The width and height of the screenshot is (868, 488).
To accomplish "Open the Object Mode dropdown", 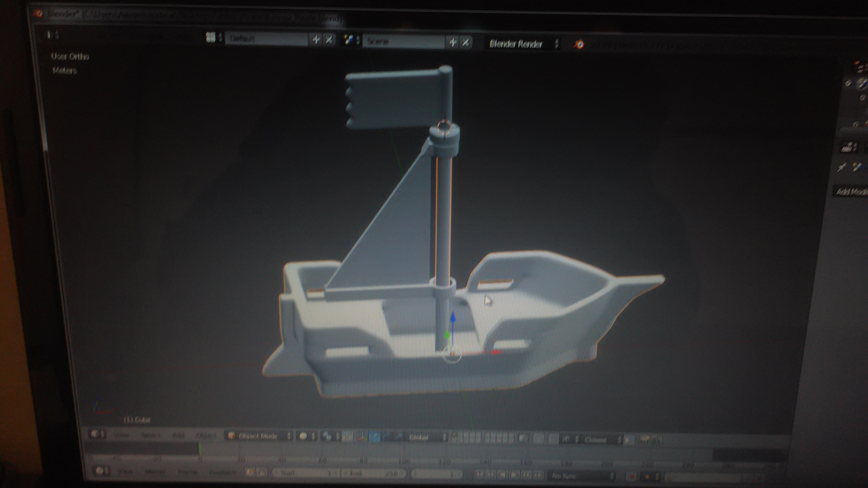I will pyautogui.click(x=259, y=436).
